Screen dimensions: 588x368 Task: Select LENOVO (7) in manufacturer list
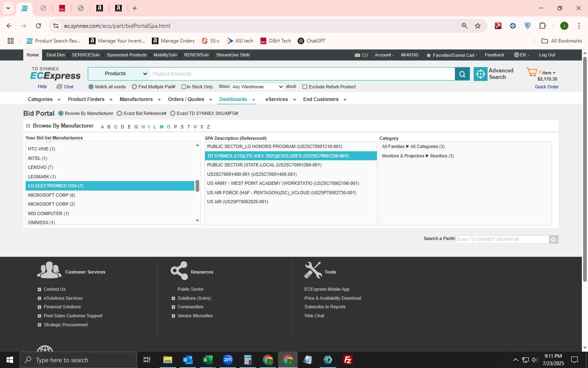(x=110, y=168)
